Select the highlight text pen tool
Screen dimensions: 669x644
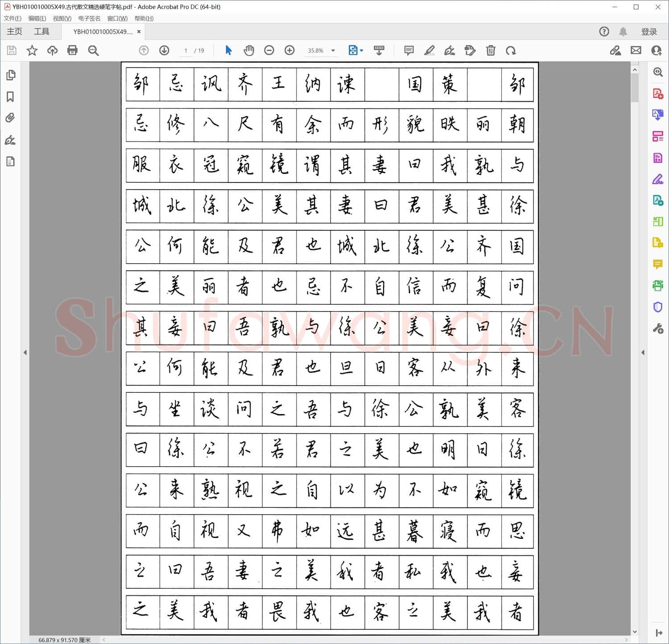click(x=429, y=50)
